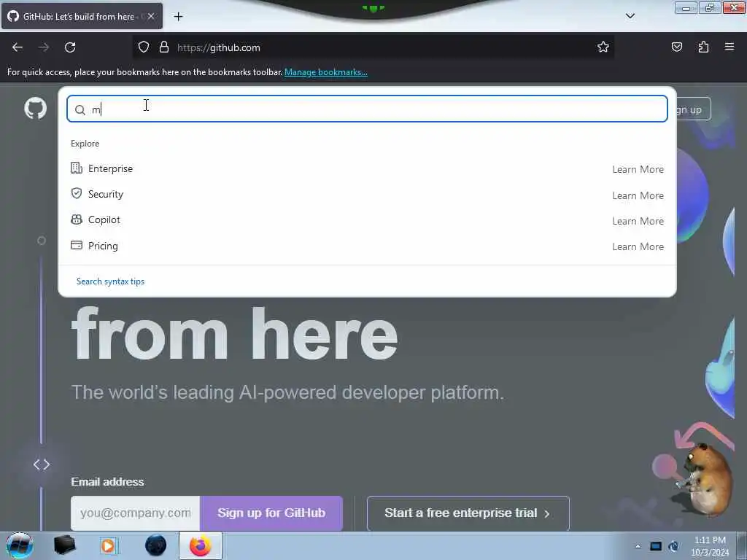Click Learn More next to Security
The image size is (747, 560).
638,195
